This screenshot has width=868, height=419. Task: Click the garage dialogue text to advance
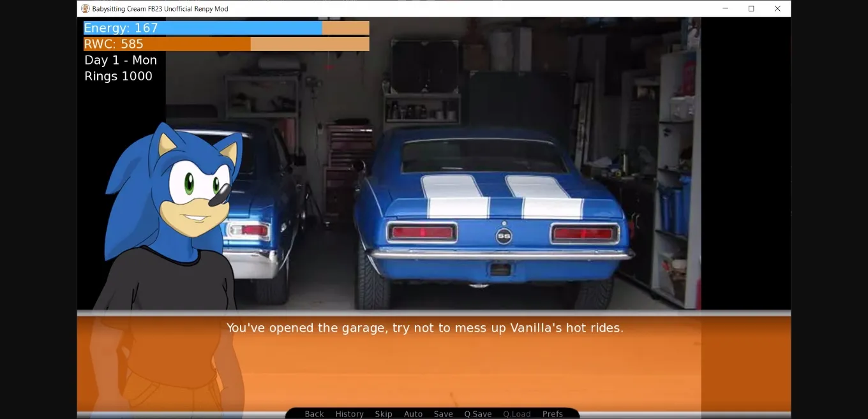424,328
